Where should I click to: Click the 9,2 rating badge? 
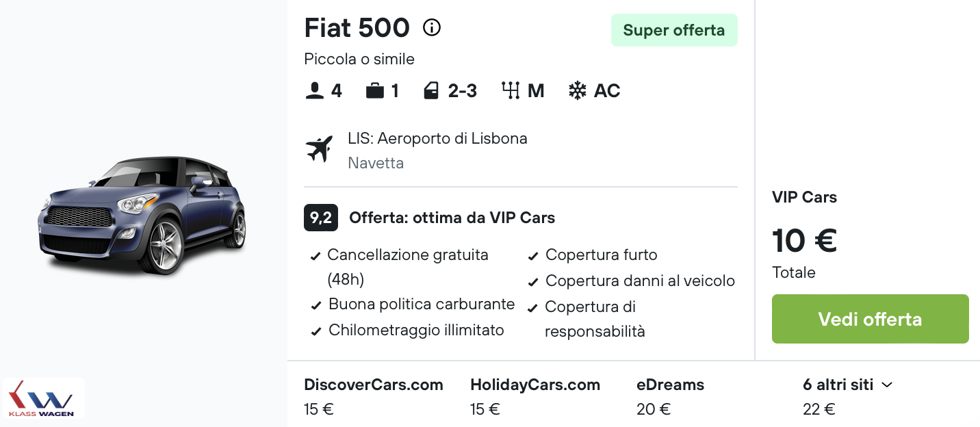(x=321, y=218)
